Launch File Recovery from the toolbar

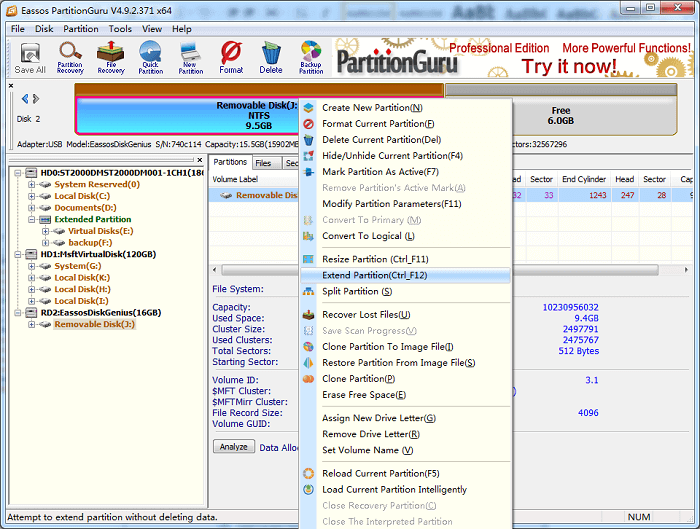click(x=111, y=58)
